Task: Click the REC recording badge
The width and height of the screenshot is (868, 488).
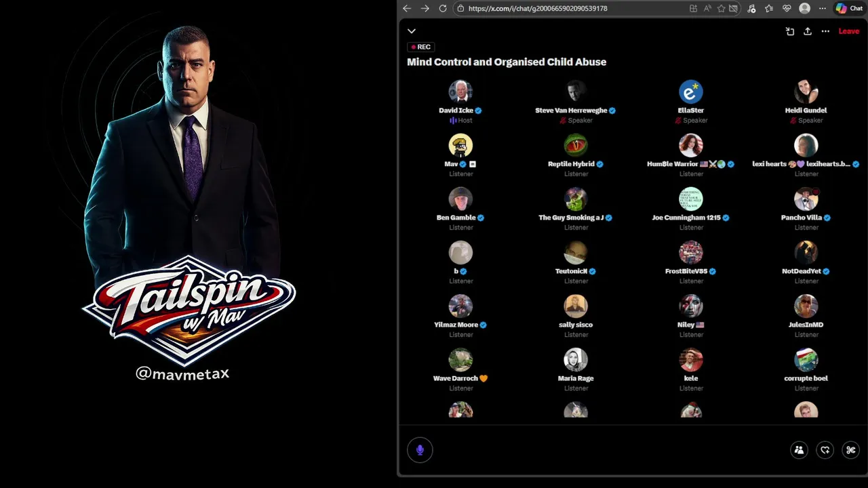Action: [x=421, y=47]
